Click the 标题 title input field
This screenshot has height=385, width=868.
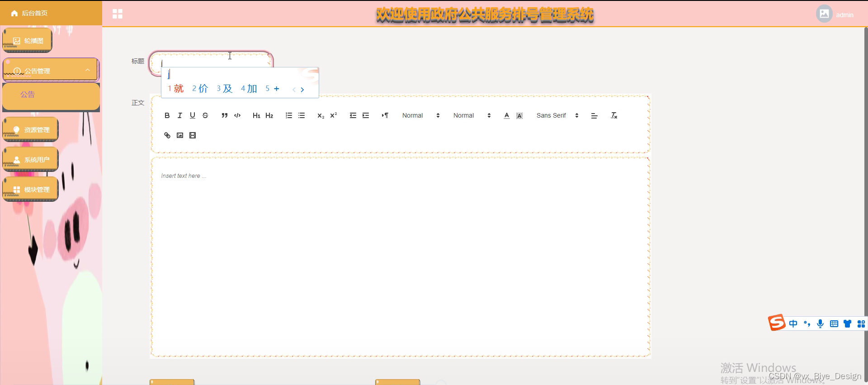(211, 63)
